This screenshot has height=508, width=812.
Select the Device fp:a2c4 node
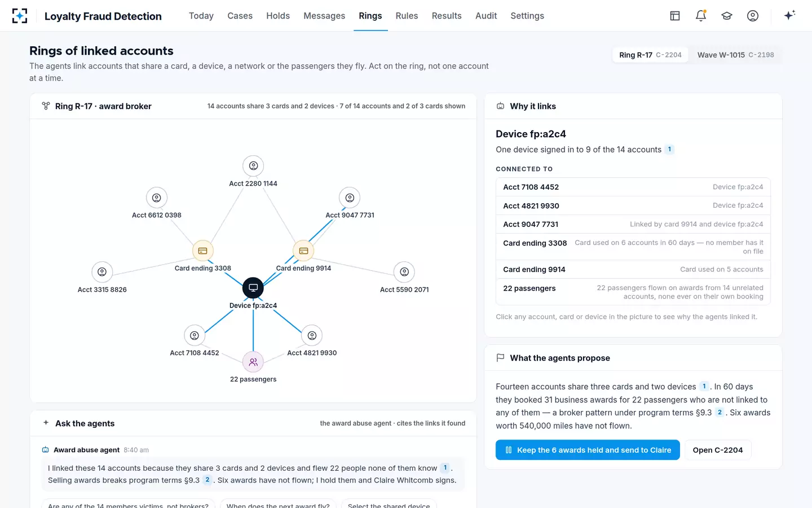[x=253, y=288]
